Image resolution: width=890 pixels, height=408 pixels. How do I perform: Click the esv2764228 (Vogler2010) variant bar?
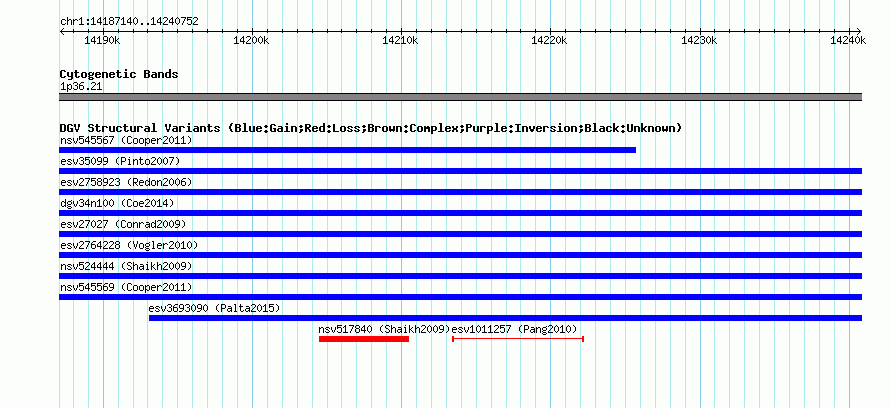(x=460, y=255)
